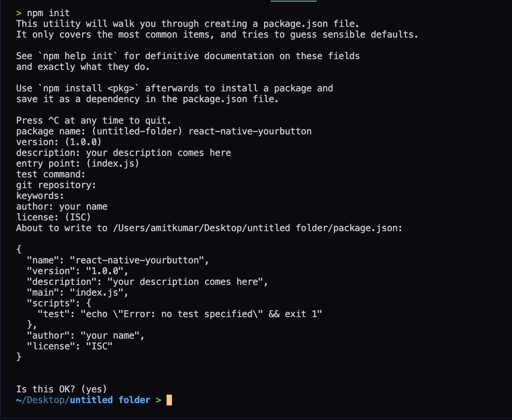This screenshot has height=420, width=512.
Task: Click 'Is this OK? (yes)' prompt line
Action: pos(61,389)
